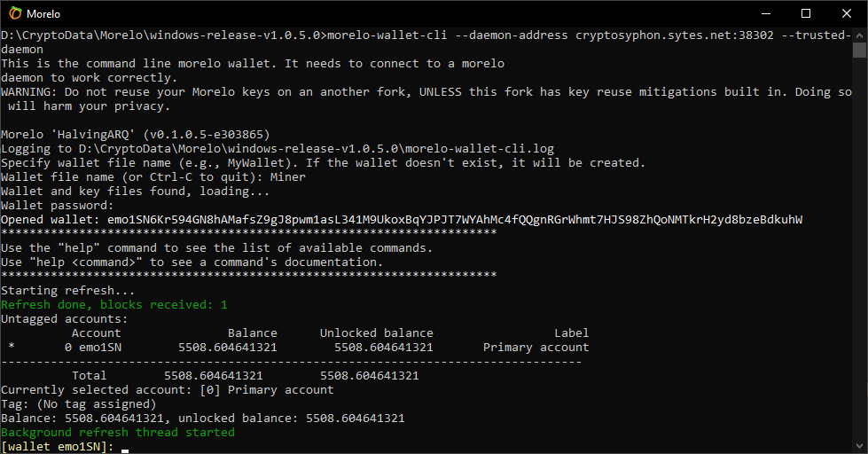Click "Background refresh thread started" message
Image resolution: width=868 pixels, height=454 pixels.
pos(118,433)
